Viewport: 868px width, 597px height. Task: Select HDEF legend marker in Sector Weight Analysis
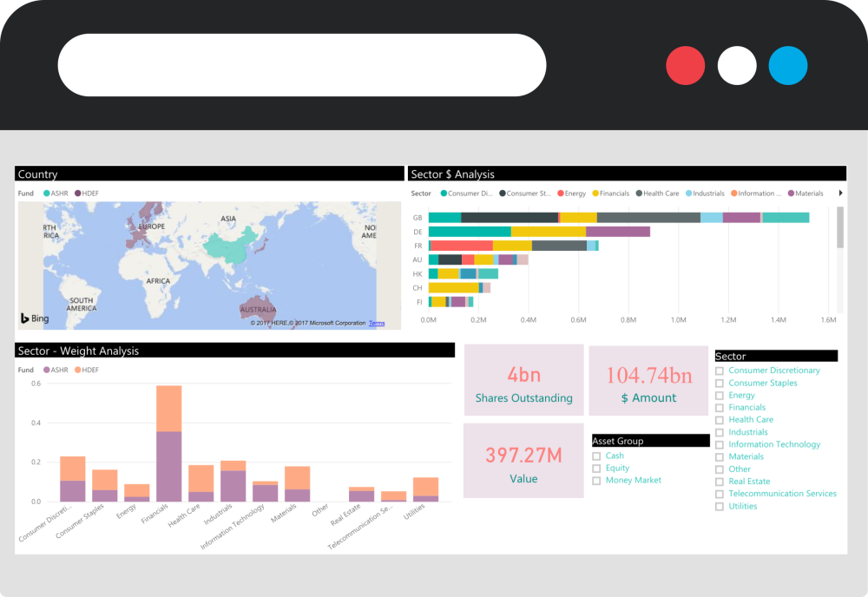pos(78,370)
